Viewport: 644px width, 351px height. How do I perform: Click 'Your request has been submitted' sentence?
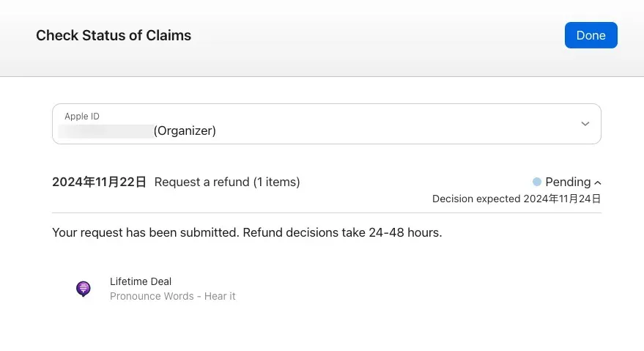click(145, 233)
